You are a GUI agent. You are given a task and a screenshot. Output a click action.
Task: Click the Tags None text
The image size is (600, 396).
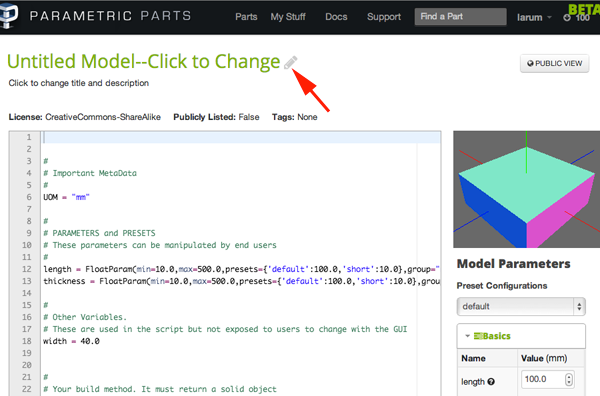(x=295, y=117)
